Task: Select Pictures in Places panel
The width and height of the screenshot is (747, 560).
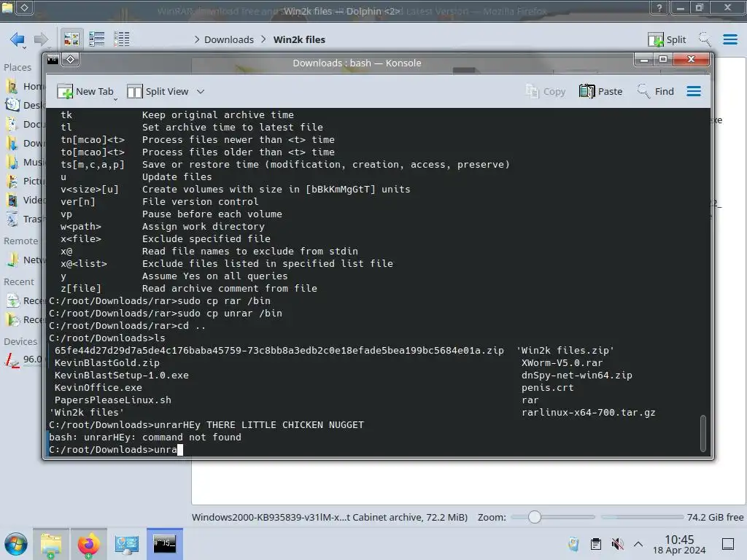Action: point(23,181)
